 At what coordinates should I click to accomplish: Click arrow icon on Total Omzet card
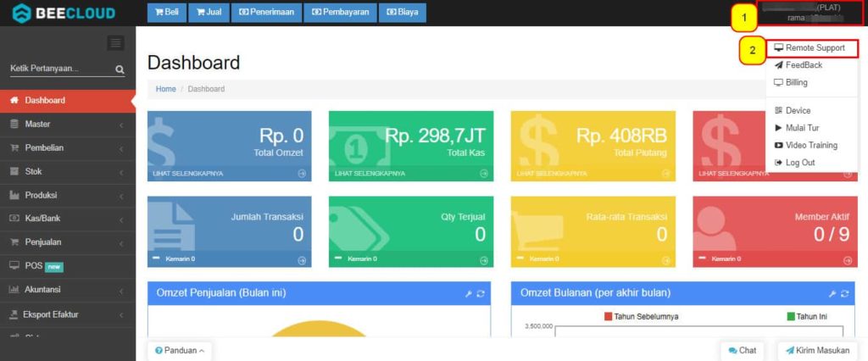click(302, 174)
